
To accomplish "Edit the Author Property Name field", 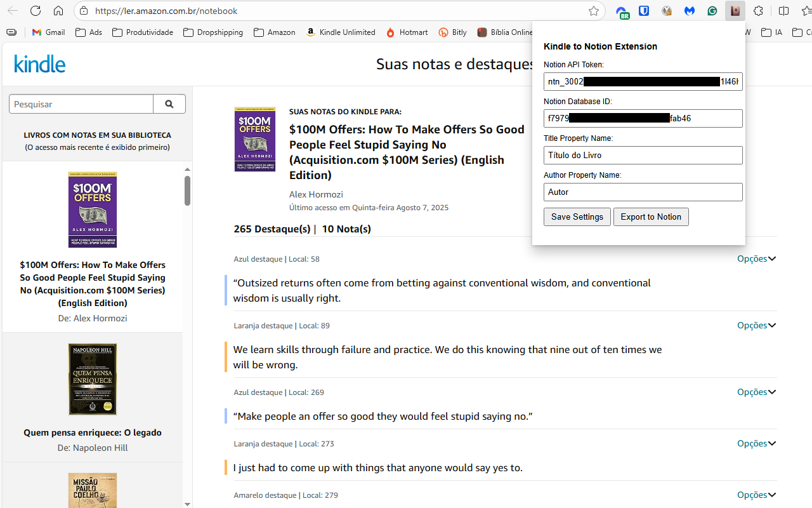I will [643, 192].
